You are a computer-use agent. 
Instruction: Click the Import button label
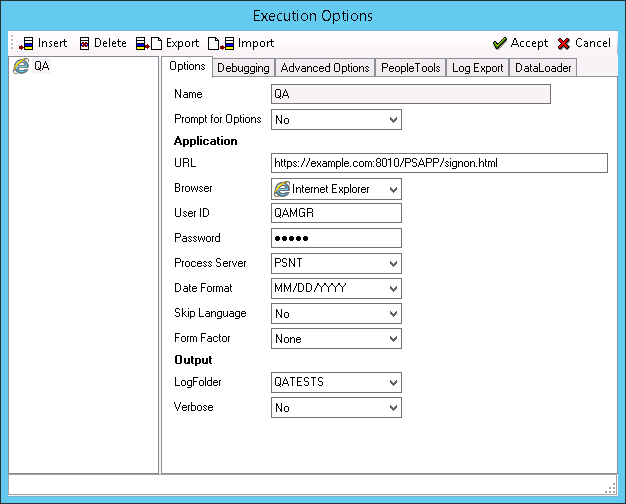point(256,43)
